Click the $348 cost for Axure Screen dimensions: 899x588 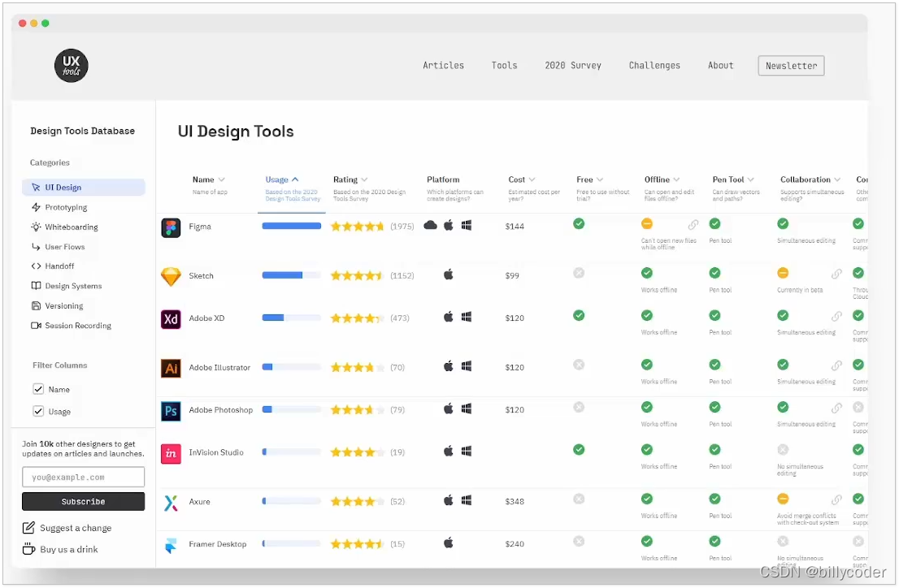click(x=515, y=501)
